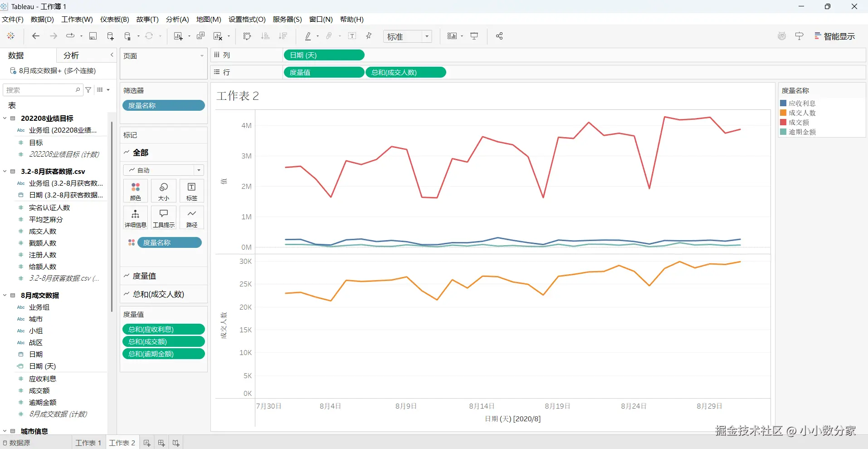868x449 pixels.
Task: Click the highlight pen toolbar icon
Action: point(308,36)
